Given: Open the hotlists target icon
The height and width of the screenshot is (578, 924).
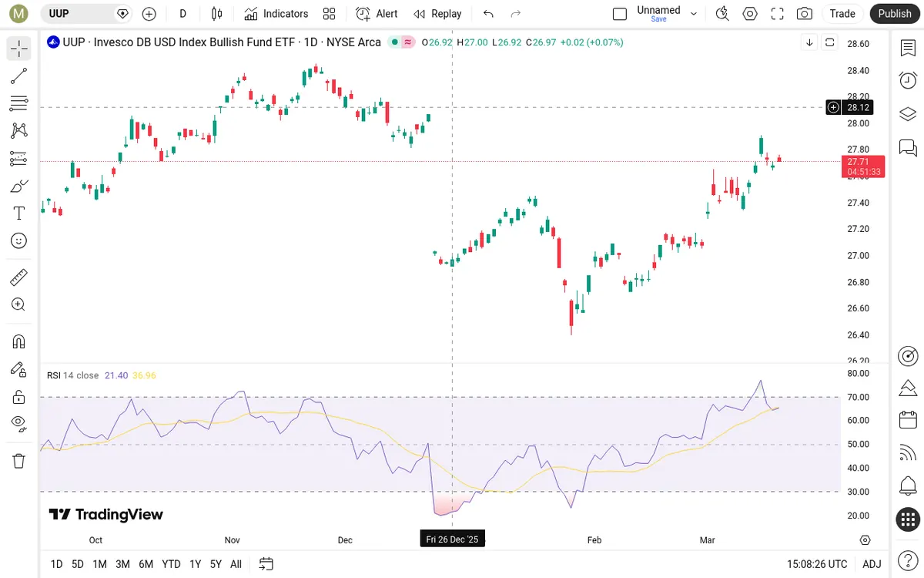Looking at the screenshot, I should [908, 356].
